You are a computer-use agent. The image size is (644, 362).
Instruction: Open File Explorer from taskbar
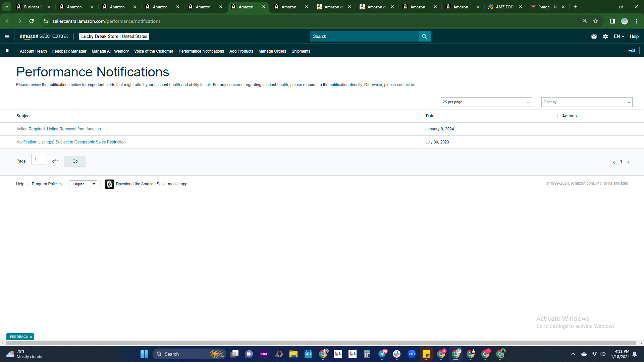[x=293, y=354]
